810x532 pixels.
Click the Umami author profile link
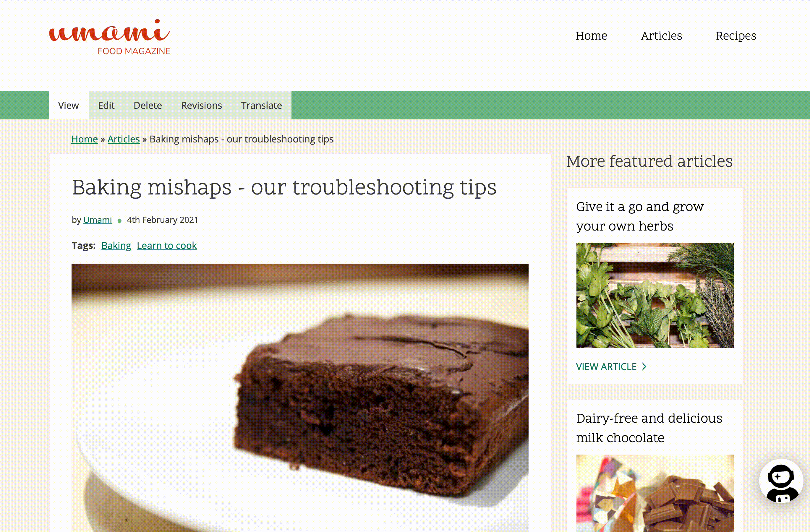coord(97,220)
